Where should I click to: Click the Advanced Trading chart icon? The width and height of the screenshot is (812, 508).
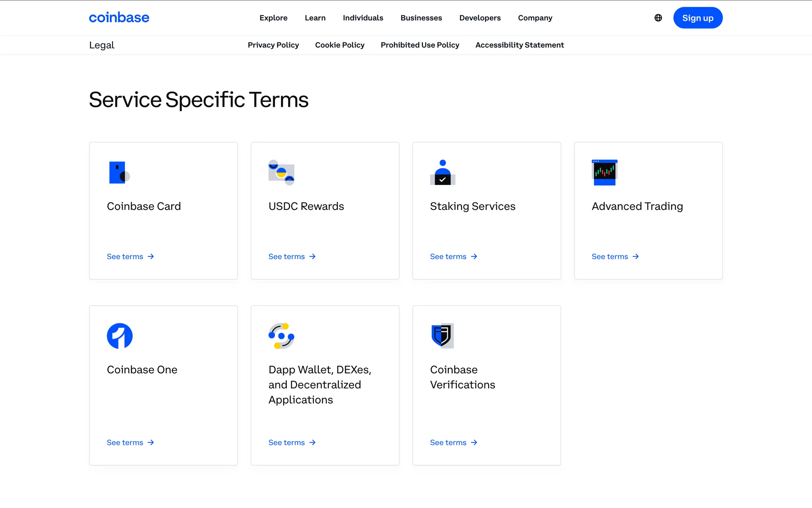[x=604, y=172]
